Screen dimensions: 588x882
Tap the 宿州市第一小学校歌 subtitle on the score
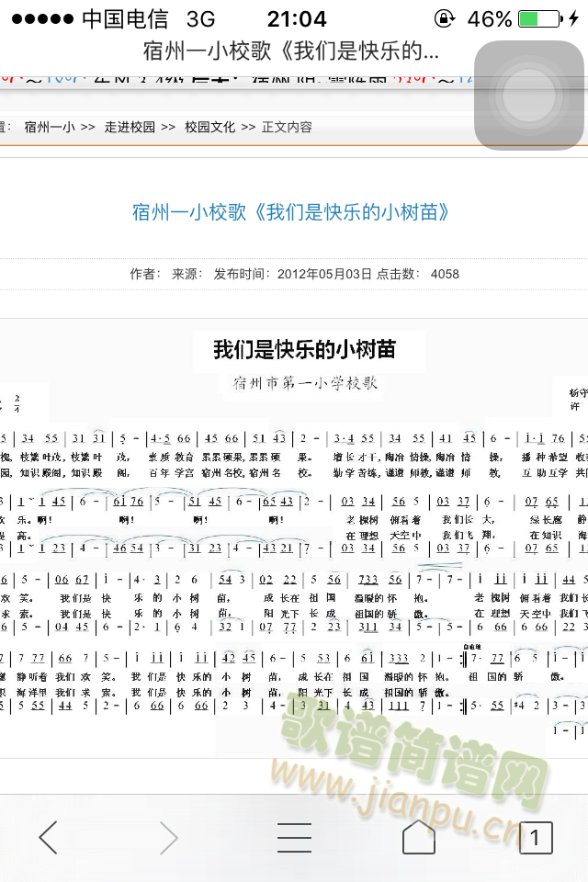305,382
